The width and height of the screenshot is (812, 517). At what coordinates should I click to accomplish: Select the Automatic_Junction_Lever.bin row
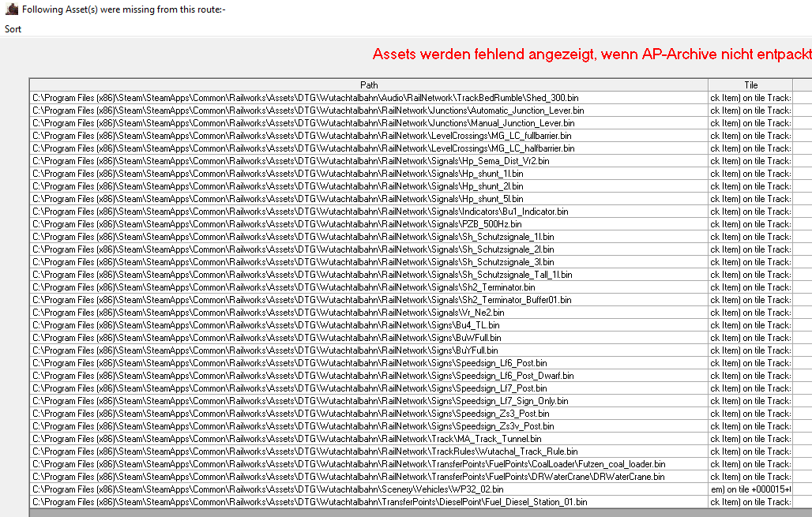point(369,111)
